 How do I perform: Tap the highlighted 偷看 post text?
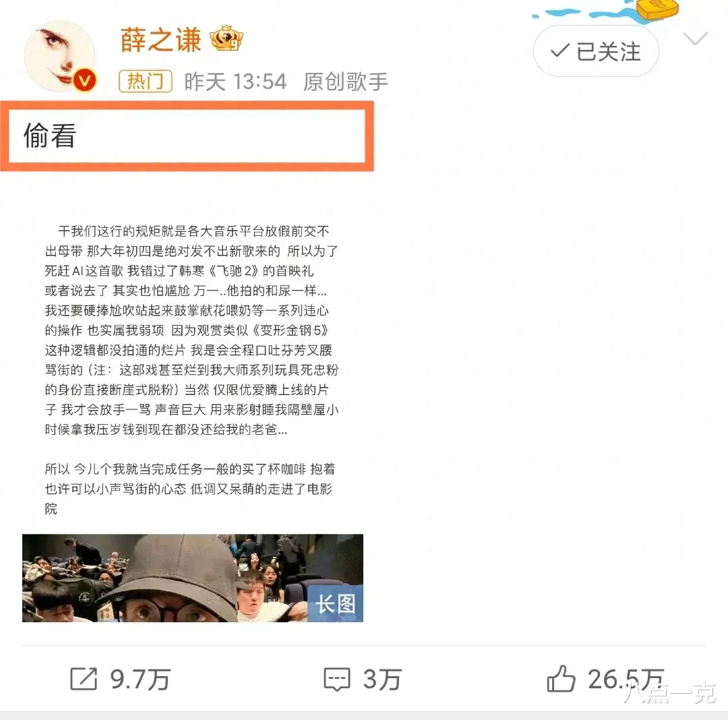click(x=50, y=136)
